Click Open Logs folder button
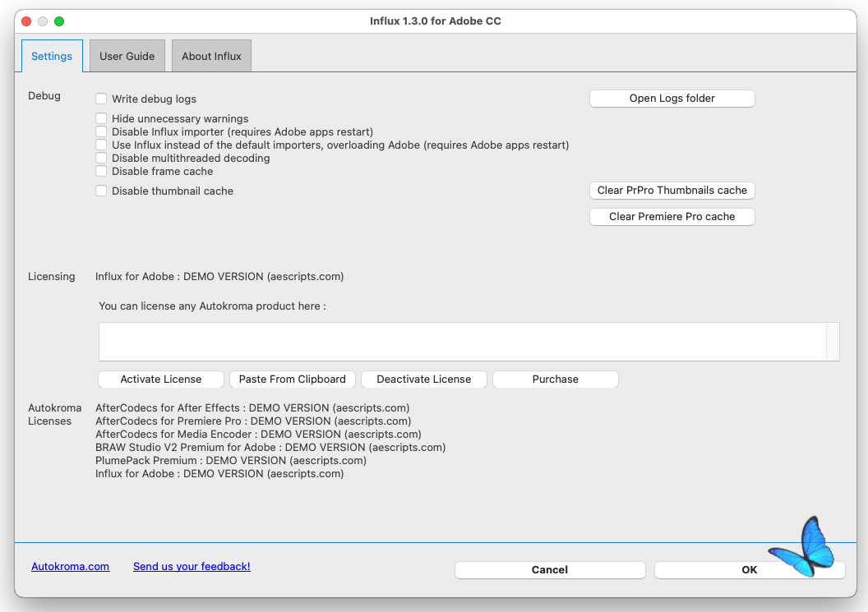This screenshot has width=868, height=612. pyautogui.click(x=672, y=99)
